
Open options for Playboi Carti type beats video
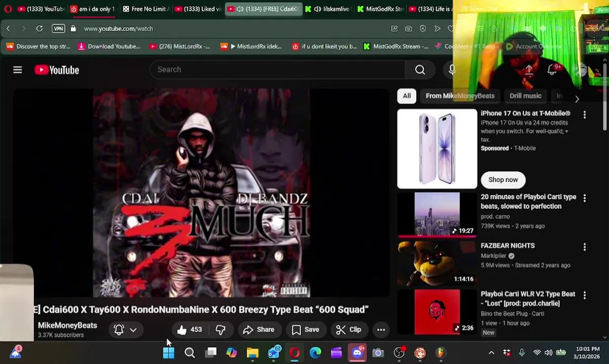pyautogui.click(x=584, y=198)
